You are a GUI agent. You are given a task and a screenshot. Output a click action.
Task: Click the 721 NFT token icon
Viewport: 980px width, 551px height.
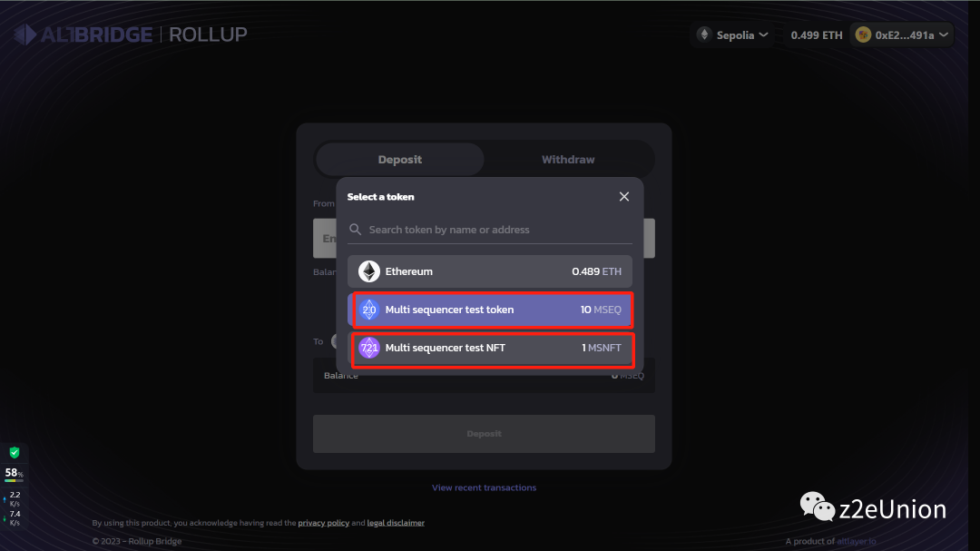tap(368, 348)
